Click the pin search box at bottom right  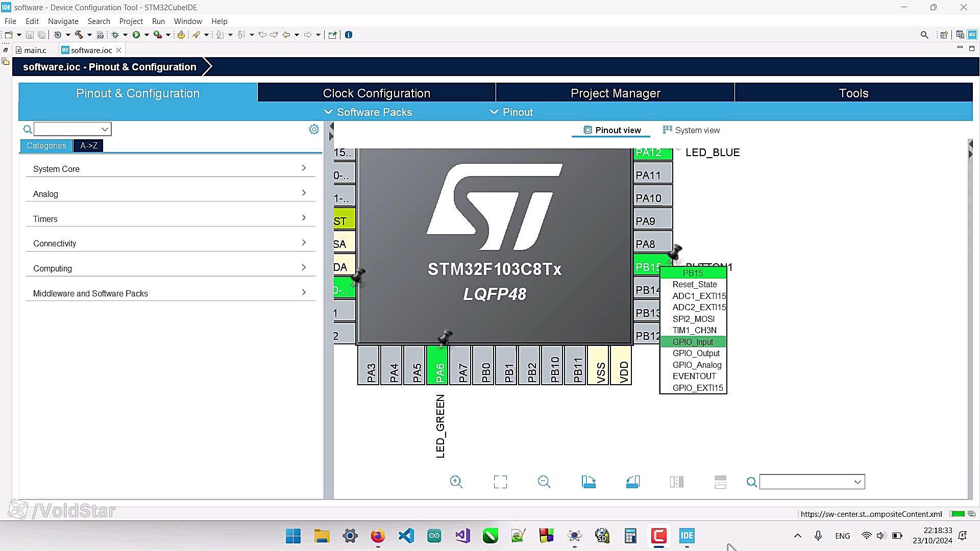(806, 482)
